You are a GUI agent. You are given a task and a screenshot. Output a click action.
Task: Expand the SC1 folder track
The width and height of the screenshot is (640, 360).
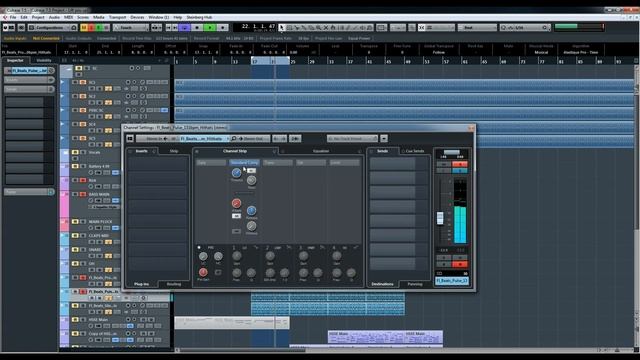pos(62,82)
